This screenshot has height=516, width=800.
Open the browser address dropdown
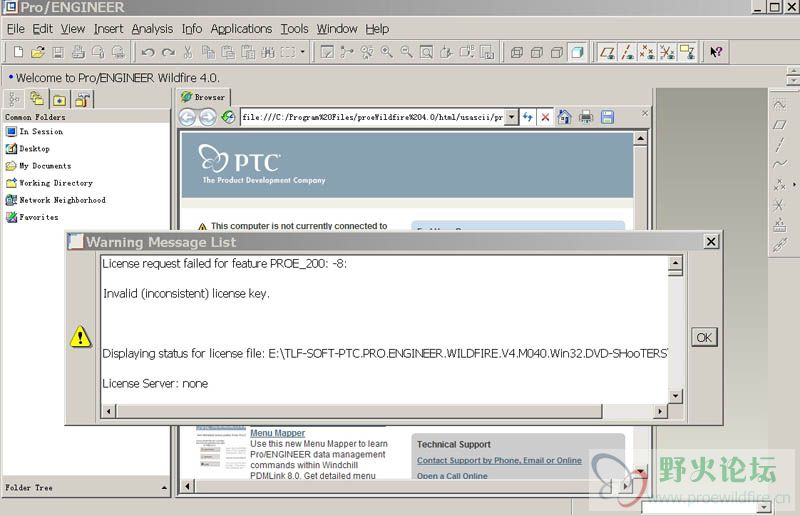(x=511, y=117)
